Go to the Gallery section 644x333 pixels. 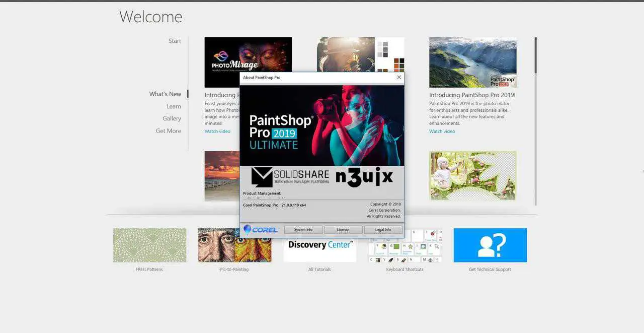(x=172, y=118)
